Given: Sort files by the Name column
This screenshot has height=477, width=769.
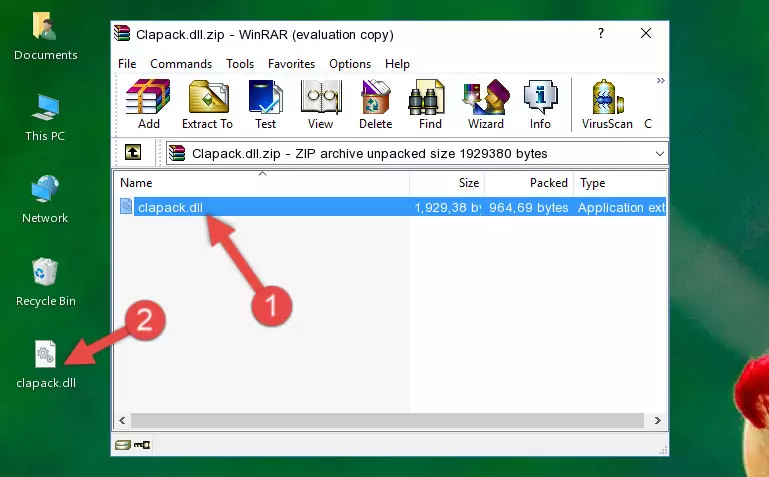Looking at the screenshot, I should 262,183.
